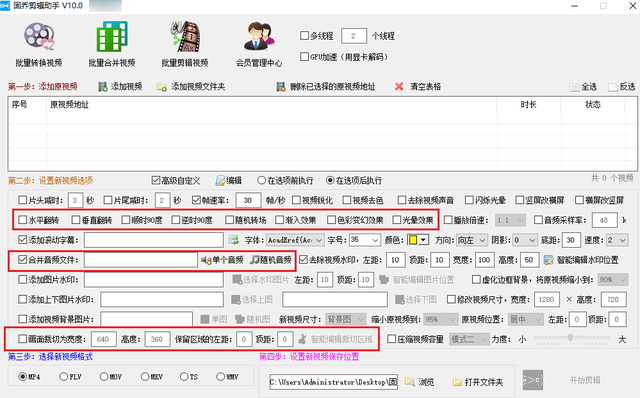Uncheck 高级自定义 checkbox
The height and width of the screenshot is (398, 640).
point(156,180)
